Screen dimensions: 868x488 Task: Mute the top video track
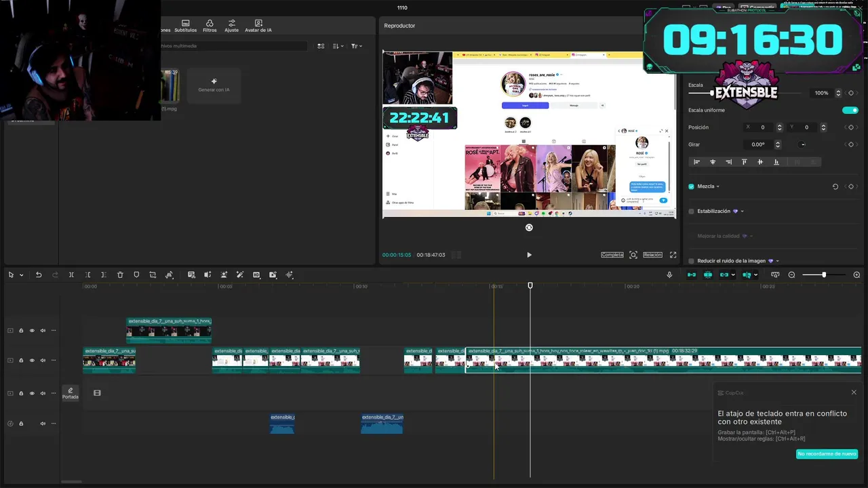(x=43, y=331)
